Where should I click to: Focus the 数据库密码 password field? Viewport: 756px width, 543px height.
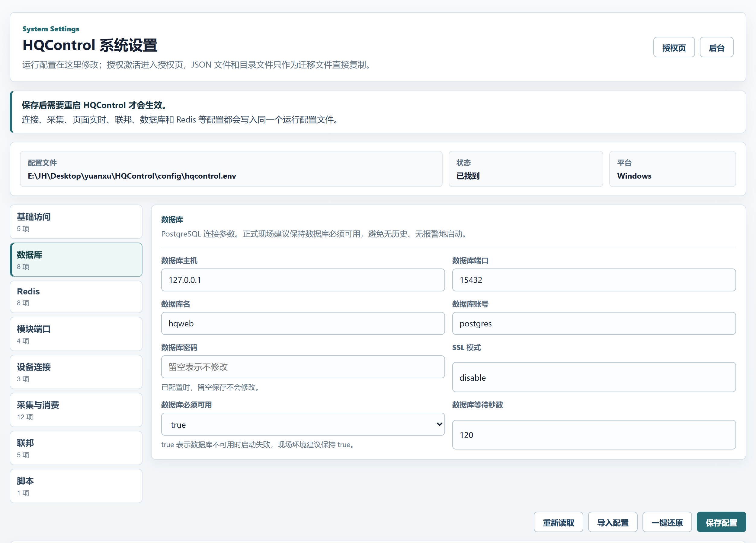[x=303, y=367]
